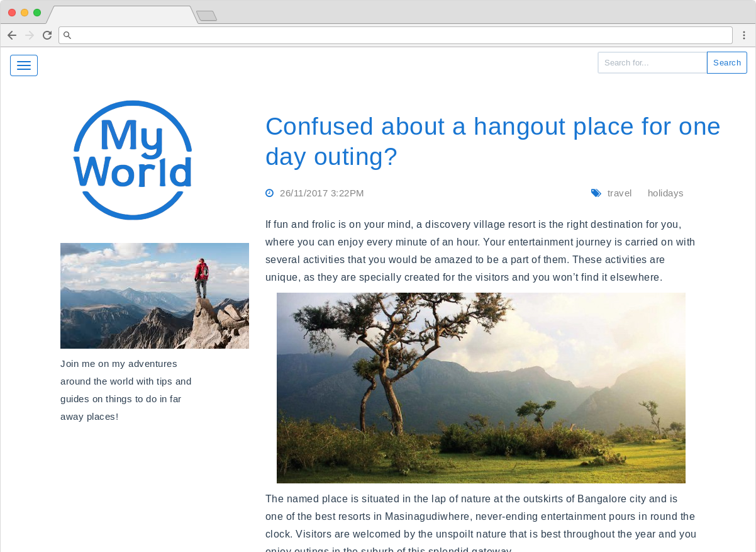756x552 pixels.
Task: Select the 'holidays' tag
Action: [665, 193]
